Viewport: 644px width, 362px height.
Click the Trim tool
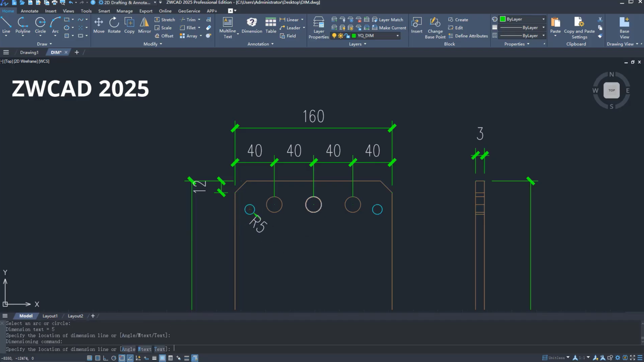188,20
